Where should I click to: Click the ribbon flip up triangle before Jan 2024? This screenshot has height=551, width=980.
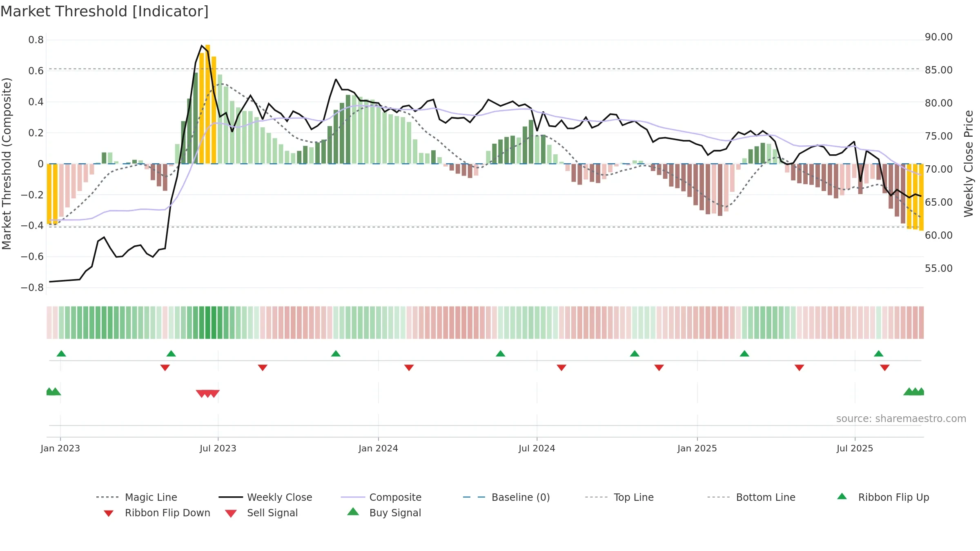click(336, 353)
